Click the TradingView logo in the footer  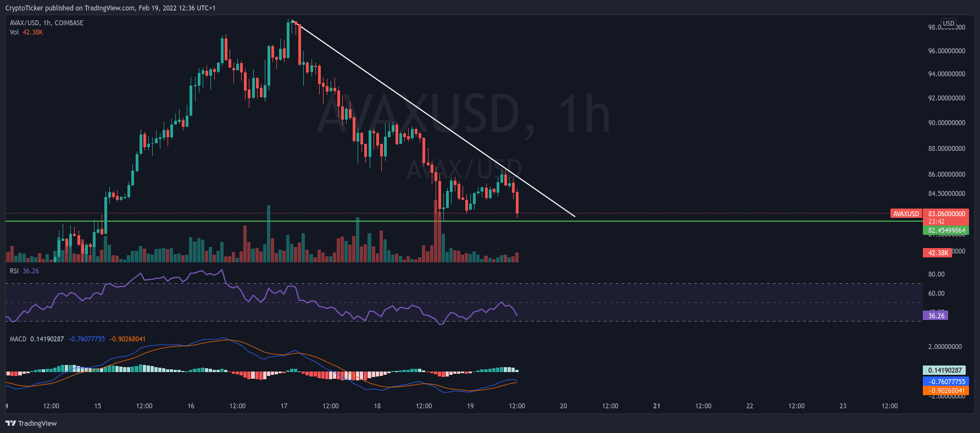tap(31, 423)
